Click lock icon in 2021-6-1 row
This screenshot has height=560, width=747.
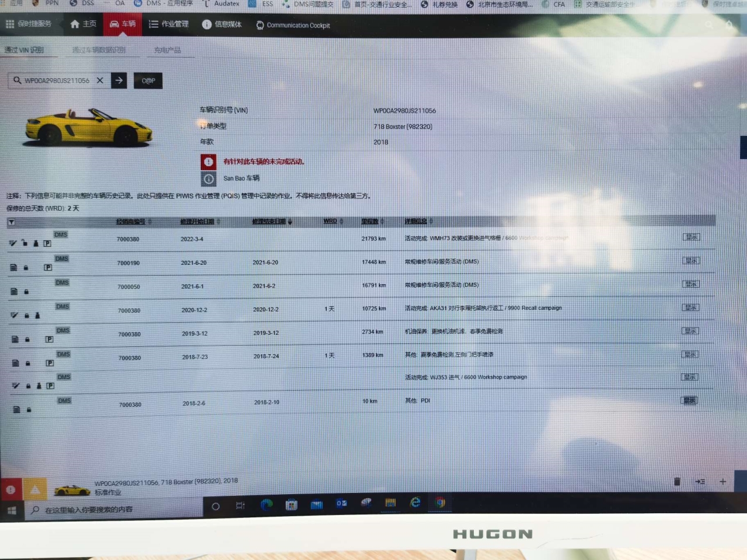click(26, 292)
